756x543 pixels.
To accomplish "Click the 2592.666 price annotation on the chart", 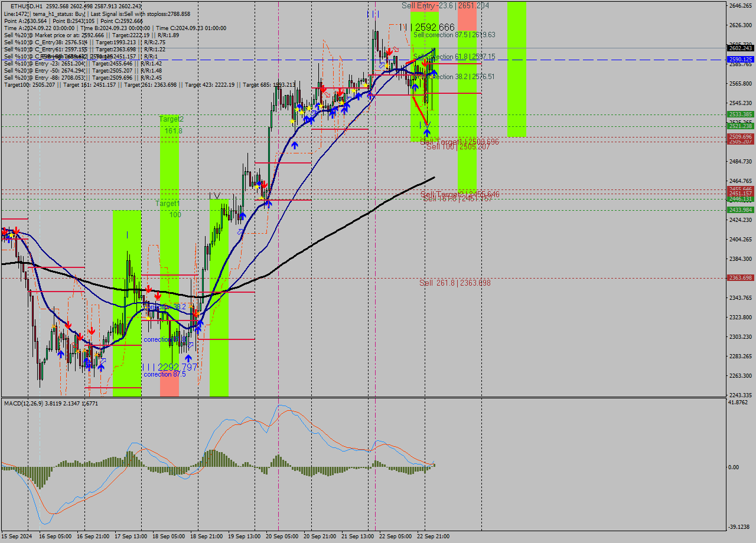I will click(434, 26).
